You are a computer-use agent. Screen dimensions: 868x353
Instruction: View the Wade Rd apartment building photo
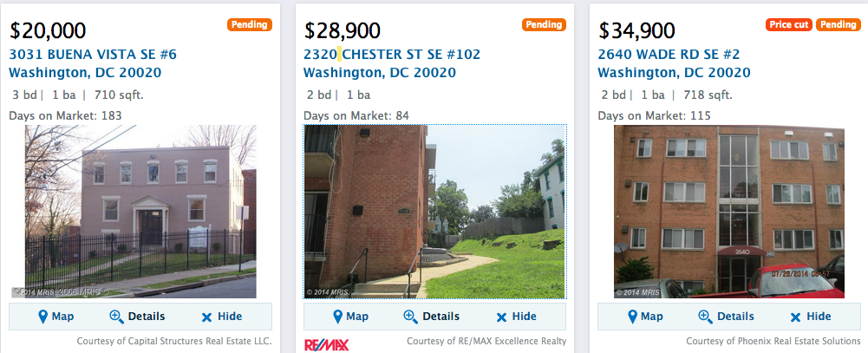point(729,212)
